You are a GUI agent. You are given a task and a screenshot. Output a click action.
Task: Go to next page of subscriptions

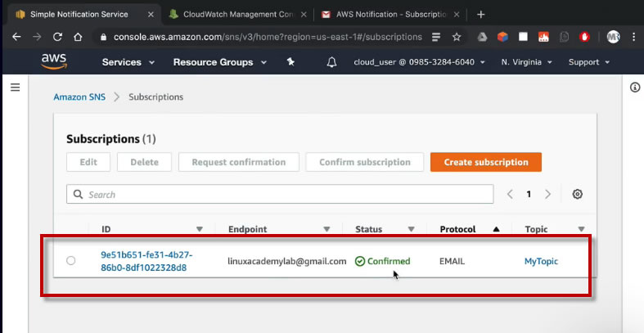[x=548, y=194]
